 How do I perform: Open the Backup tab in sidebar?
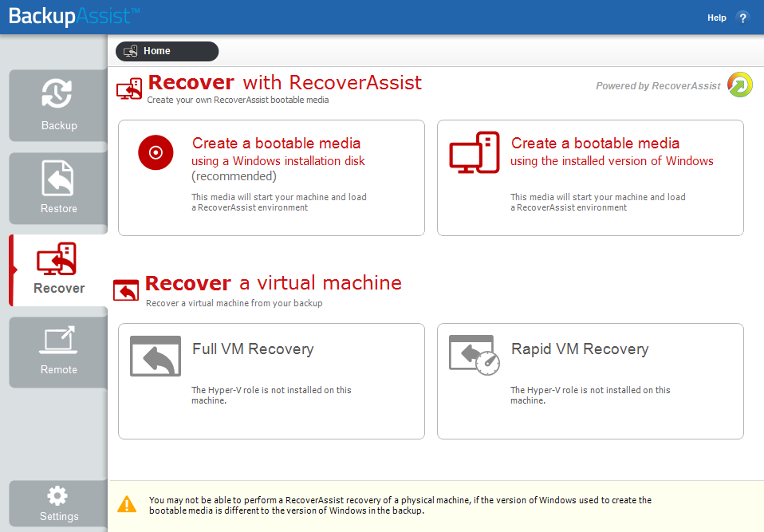58,105
